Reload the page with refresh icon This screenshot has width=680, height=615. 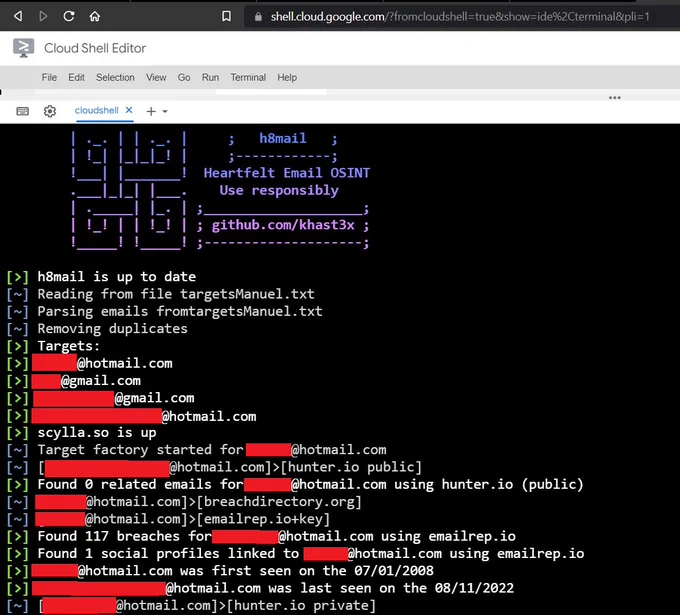tap(69, 16)
